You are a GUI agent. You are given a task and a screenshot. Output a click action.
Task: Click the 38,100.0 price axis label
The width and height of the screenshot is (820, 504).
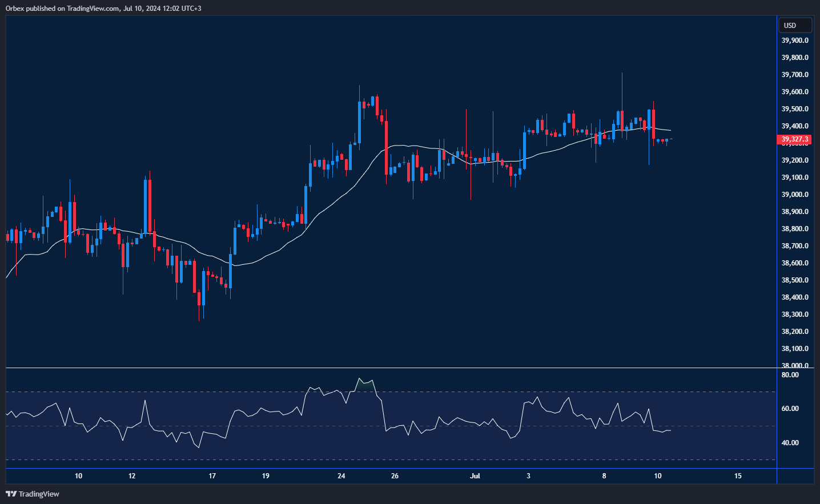794,349
